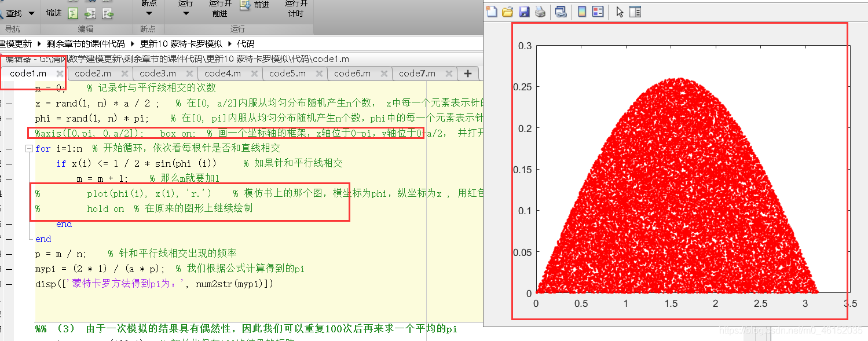The height and width of the screenshot is (341, 868).
Task: Switch to the code7.m tab
Action: coord(417,74)
